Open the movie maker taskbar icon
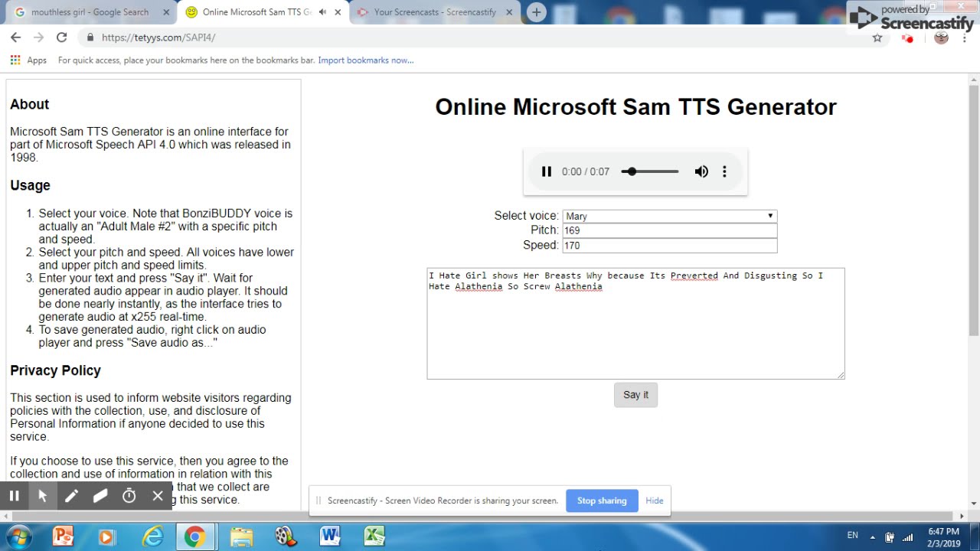Screen dimensions: 980x551 [285, 536]
